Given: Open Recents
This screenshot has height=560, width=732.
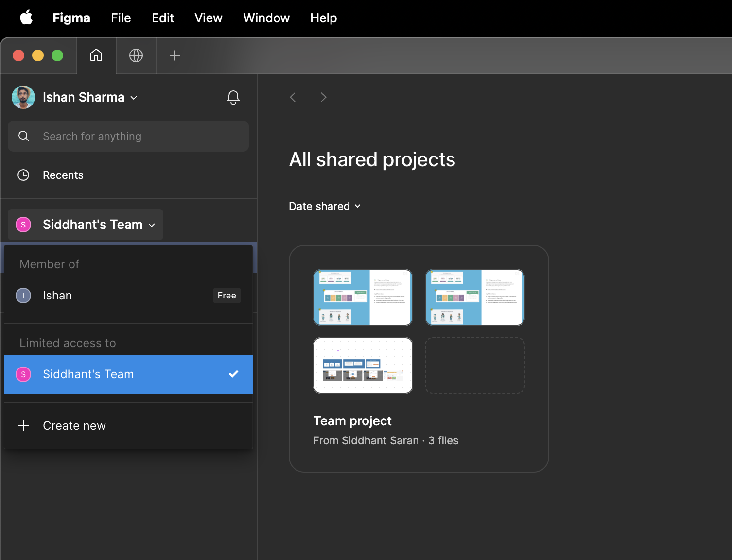Looking at the screenshot, I should (128, 175).
